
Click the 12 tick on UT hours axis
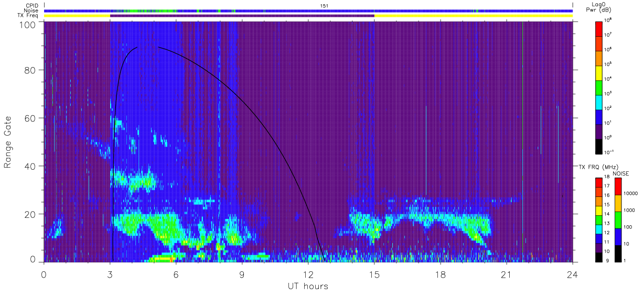coord(308,275)
